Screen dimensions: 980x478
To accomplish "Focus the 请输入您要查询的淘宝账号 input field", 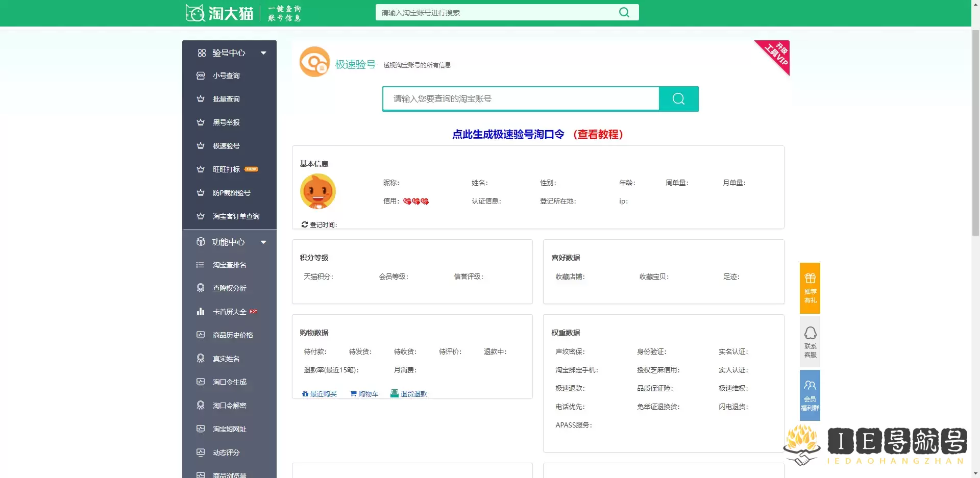I will point(521,99).
